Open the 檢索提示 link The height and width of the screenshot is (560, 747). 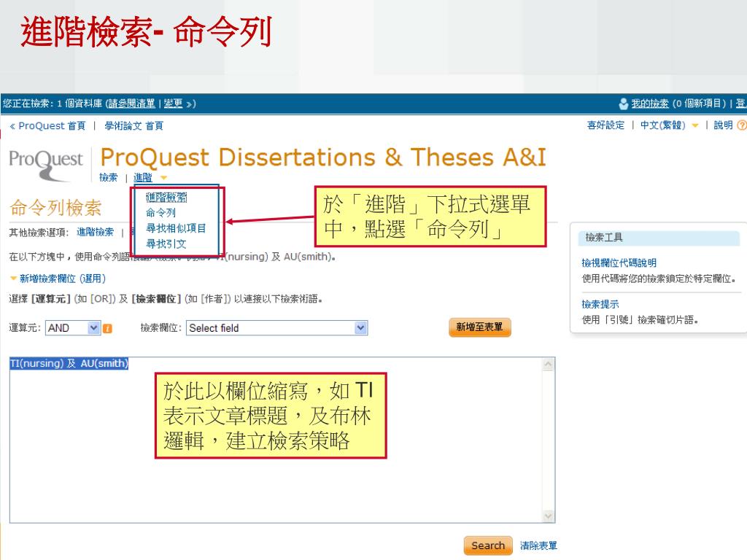click(x=600, y=304)
